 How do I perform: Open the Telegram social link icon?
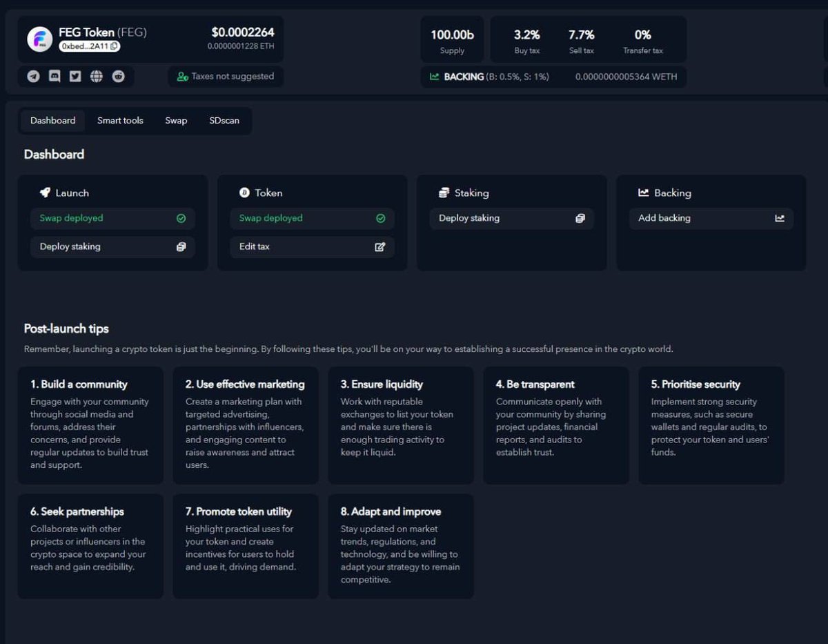coord(34,77)
